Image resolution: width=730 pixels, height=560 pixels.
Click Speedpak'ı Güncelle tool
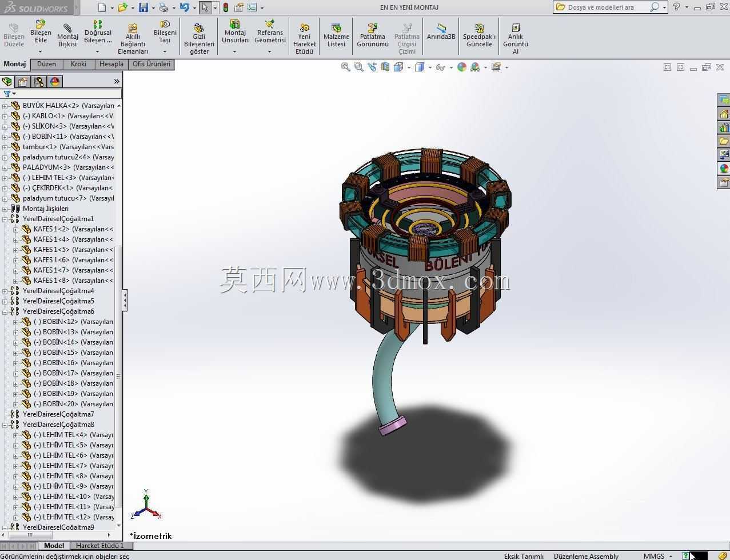pyautogui.click(x=479, y=35)
